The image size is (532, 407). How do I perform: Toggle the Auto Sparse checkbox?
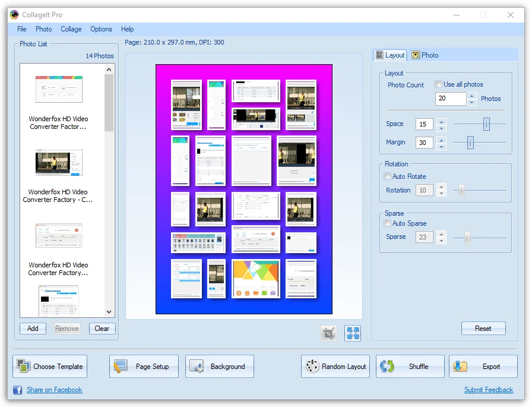coord(387,223)
